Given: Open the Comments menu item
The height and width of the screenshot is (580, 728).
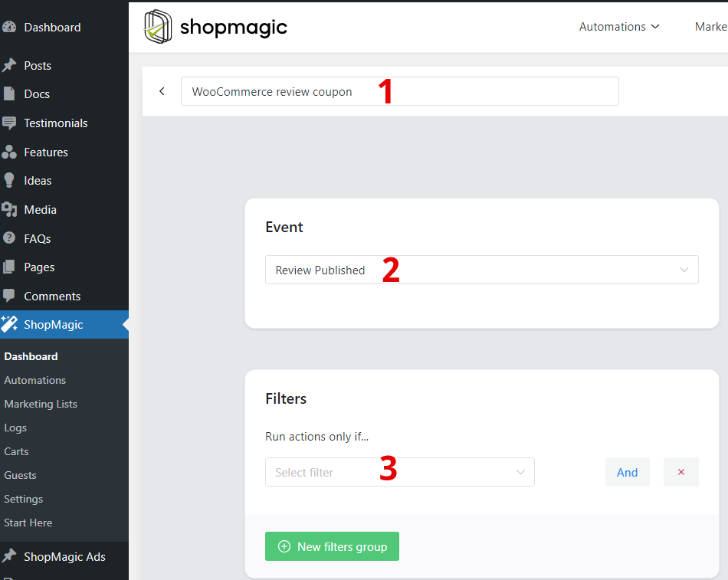Looking at the screenshot, I should 64,296.
